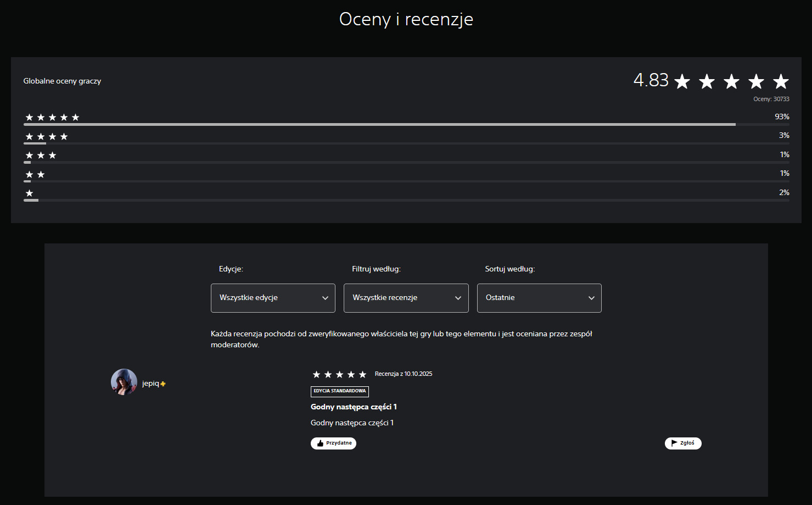Click the PlayStation Plus icon next to jepiq
This screenshot has height=505, width=812.
(x=163, y=384)
